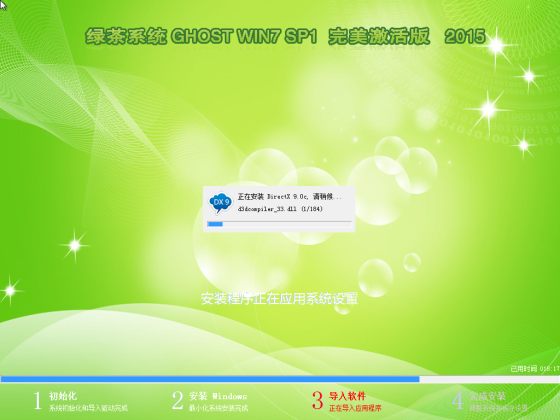Click the DirectX dialog progress bar

pyautogui.click(x=279, y=224)
